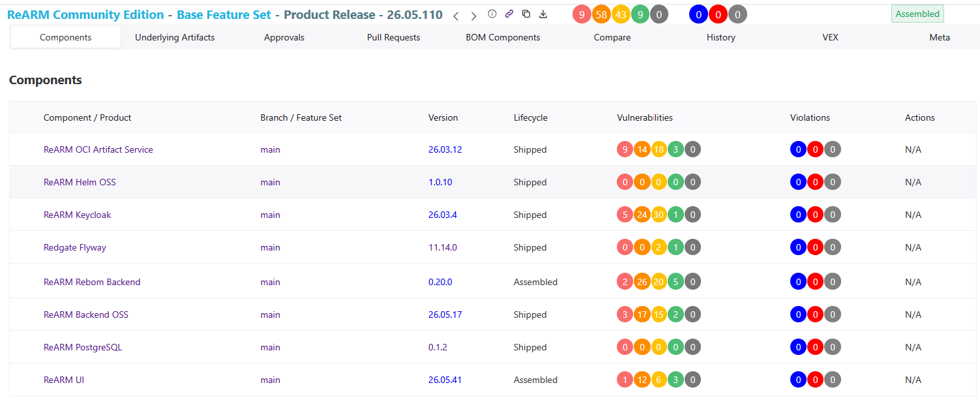Open the Base Feature Set title link
Screen dimensions: 980x398
[x=224, y=14]
